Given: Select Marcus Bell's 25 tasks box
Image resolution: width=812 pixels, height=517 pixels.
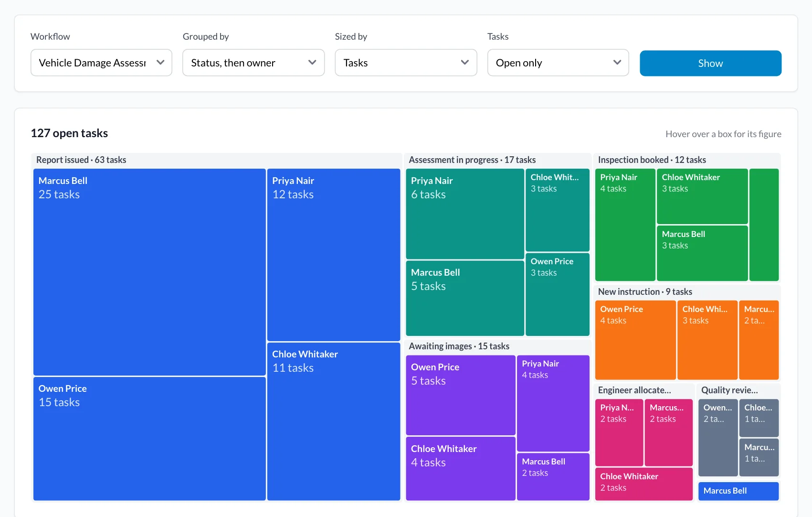Looking at the screenshot, I should (149, 272).
